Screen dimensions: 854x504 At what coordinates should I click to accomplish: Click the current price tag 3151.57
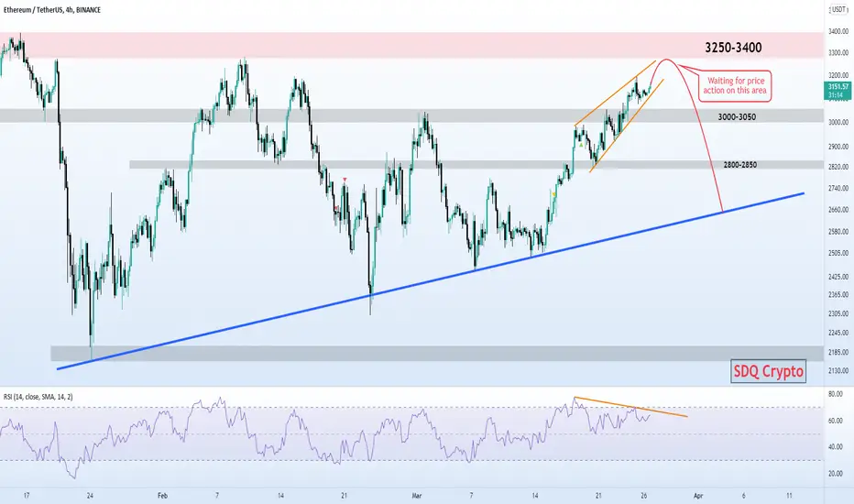838,91
